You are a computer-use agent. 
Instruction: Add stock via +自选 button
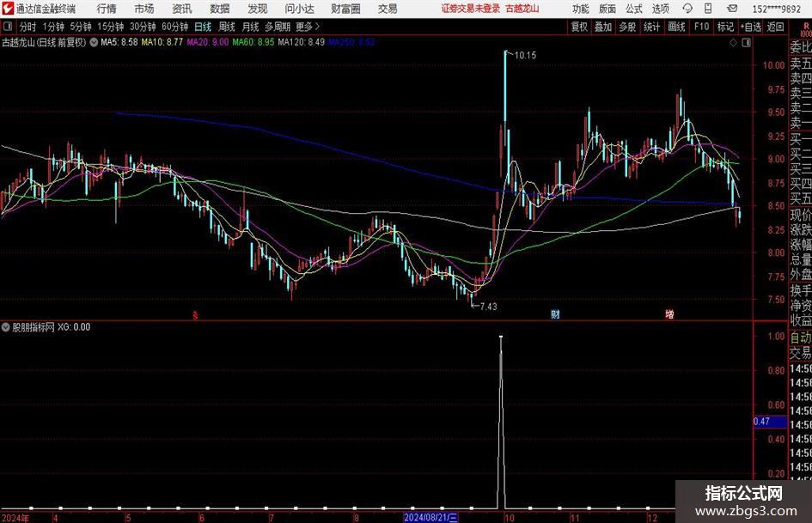pyautogui.click(x=751, y=27)
